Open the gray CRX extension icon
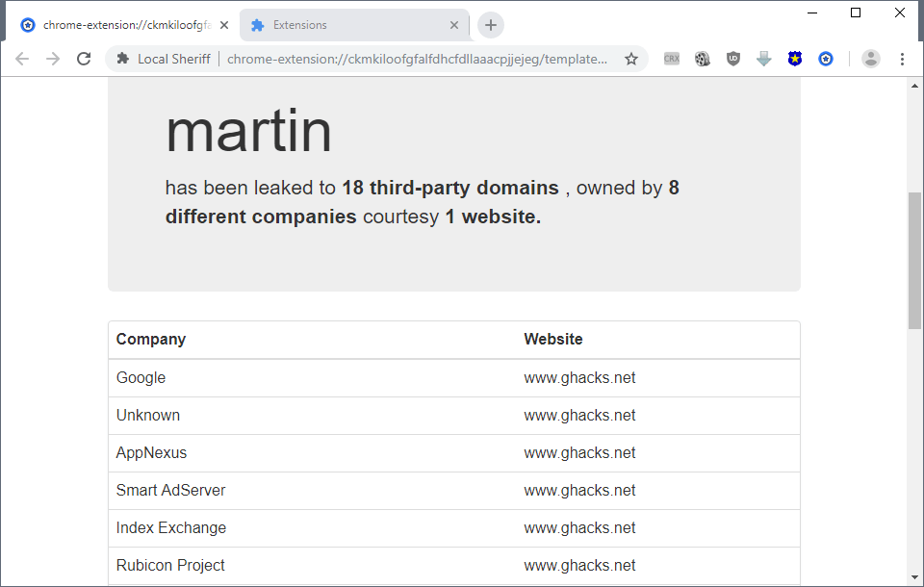 [x=672, y=59]
